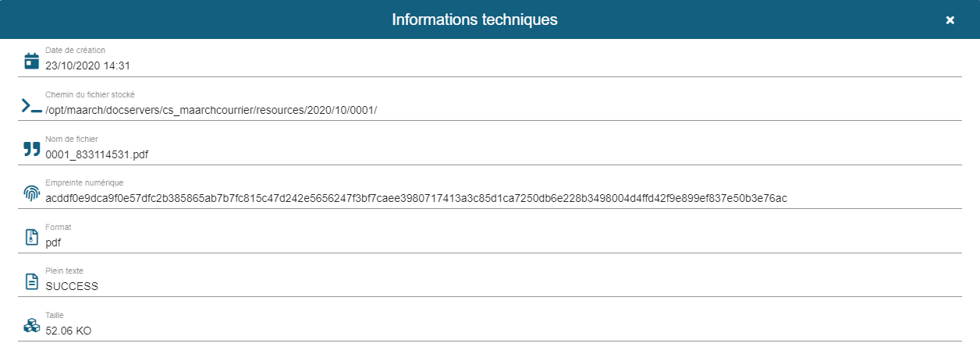Click the quotation marks icon for file name
This screenshot has width=980, height=361.
click(x=31, y=149)
